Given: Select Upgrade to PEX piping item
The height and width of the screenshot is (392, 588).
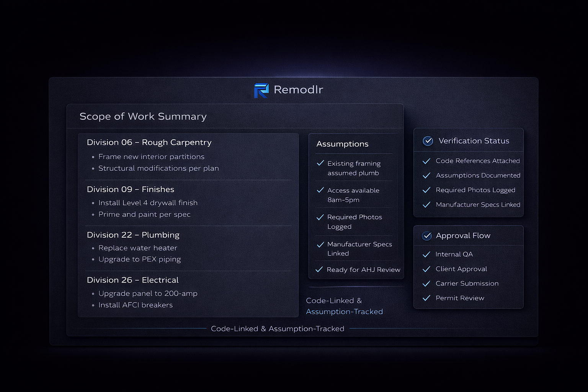Looking at the screenshot, I should (139, 260).
